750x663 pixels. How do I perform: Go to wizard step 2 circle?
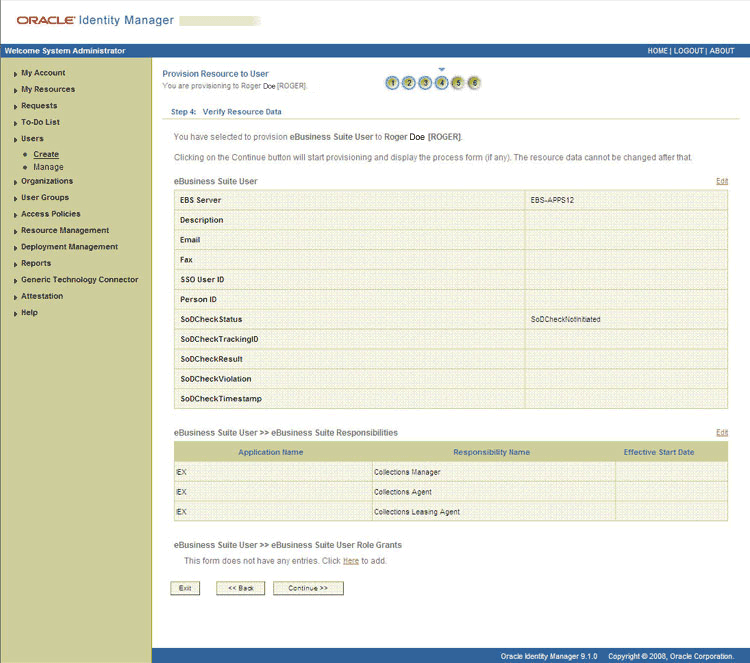pyautogui.click(x=408, y=83)
